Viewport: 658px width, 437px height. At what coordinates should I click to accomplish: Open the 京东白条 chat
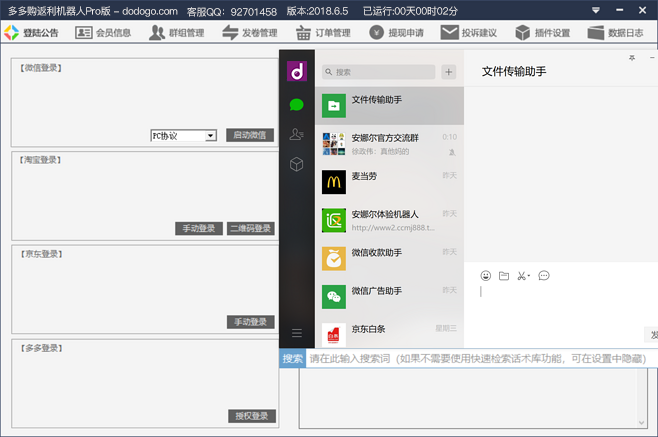click(389, 333)
